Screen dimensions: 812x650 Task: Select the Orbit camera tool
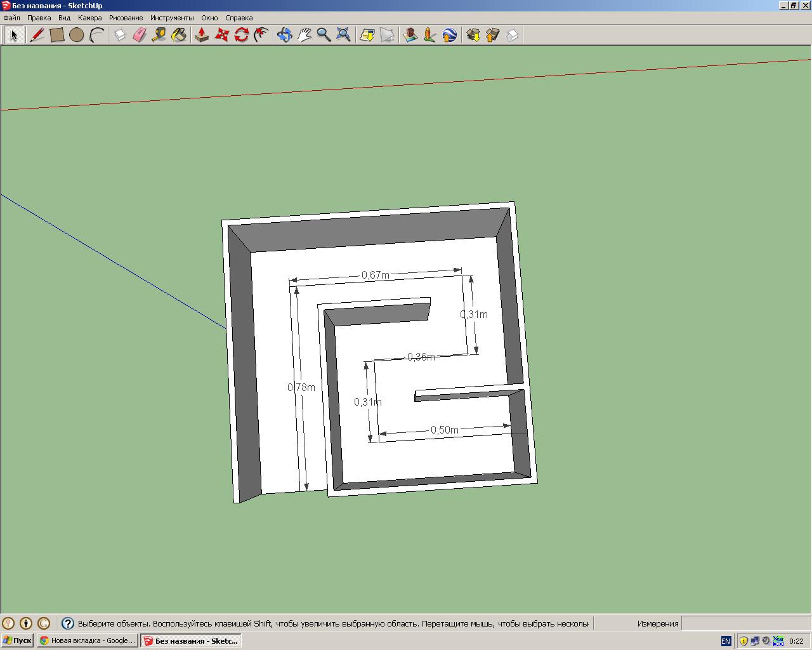284,35
